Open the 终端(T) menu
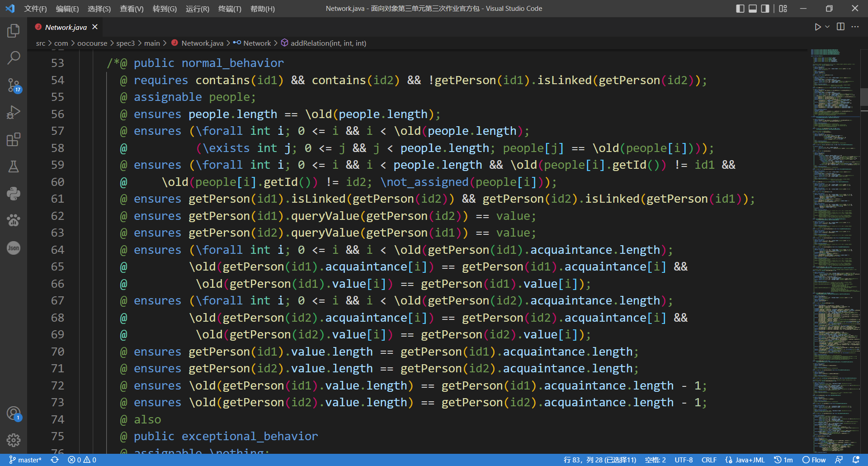 [230, 9]
